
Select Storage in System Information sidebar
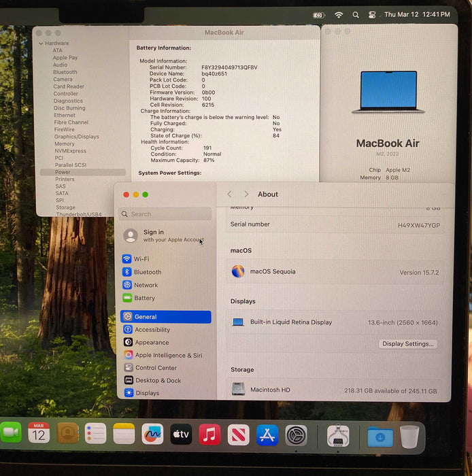pos(65,207)
